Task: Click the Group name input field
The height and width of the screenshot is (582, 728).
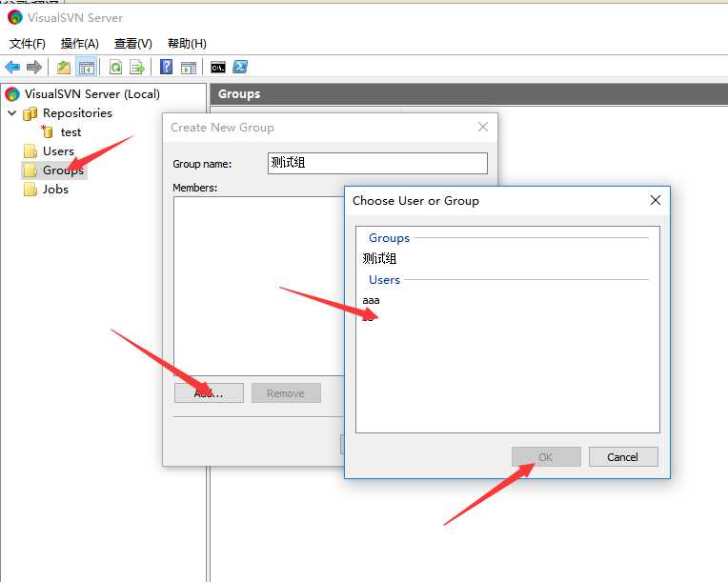Action: [x=377, y=164]
